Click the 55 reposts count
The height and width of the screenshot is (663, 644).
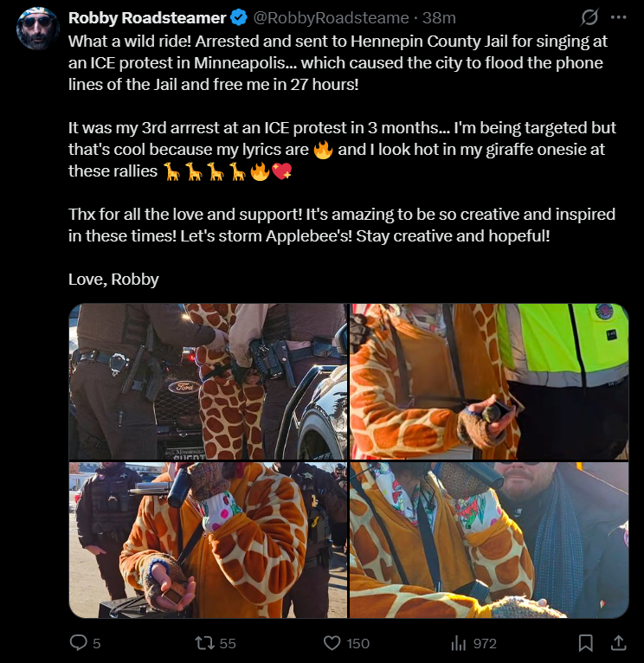[228, 644]
